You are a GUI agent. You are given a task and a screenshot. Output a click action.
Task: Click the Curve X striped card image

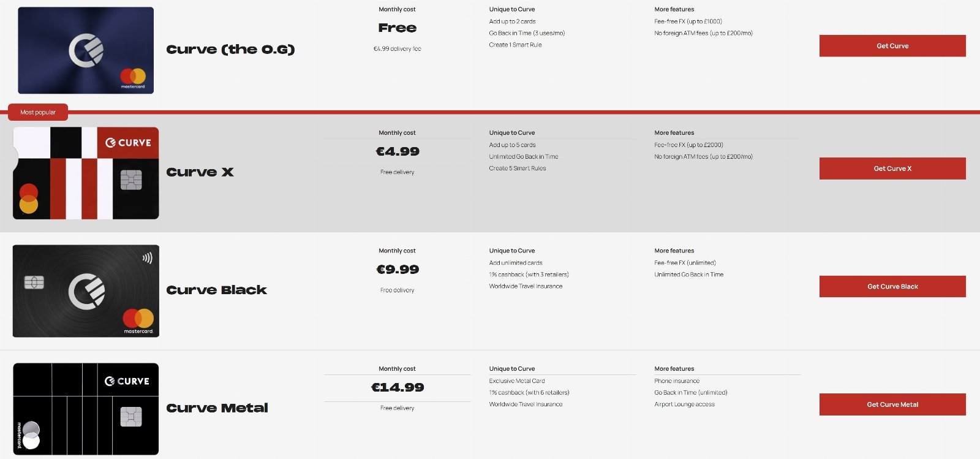click(x=86, y=173)
